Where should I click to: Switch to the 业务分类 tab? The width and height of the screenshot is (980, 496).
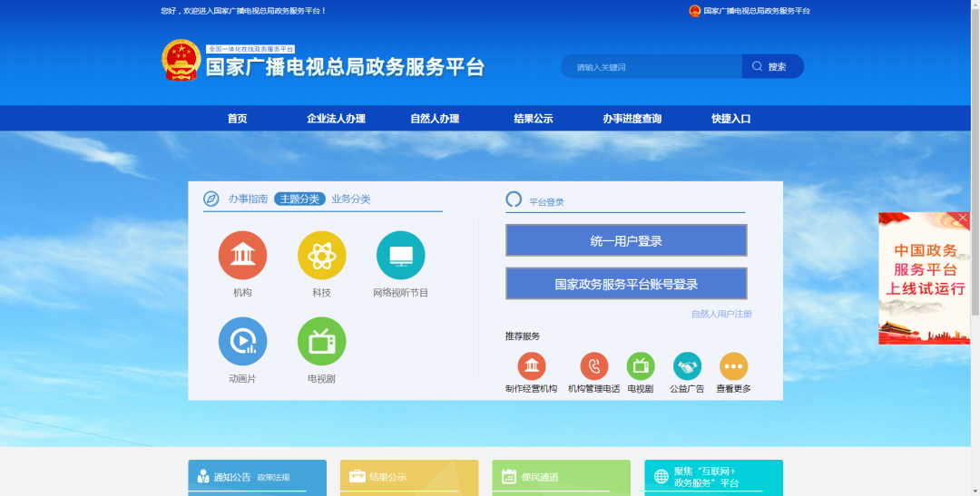pos(351,199)
